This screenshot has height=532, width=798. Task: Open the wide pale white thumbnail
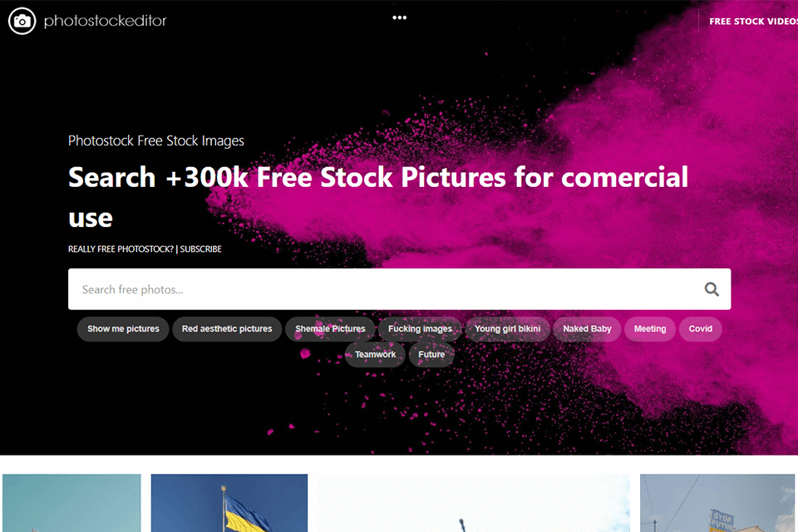pos(474,503)
